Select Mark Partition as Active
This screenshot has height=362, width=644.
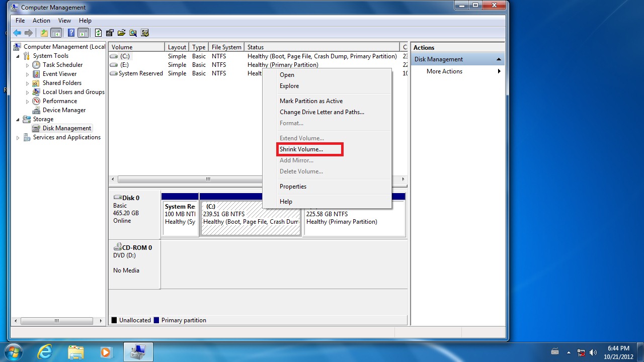[327, 101]
